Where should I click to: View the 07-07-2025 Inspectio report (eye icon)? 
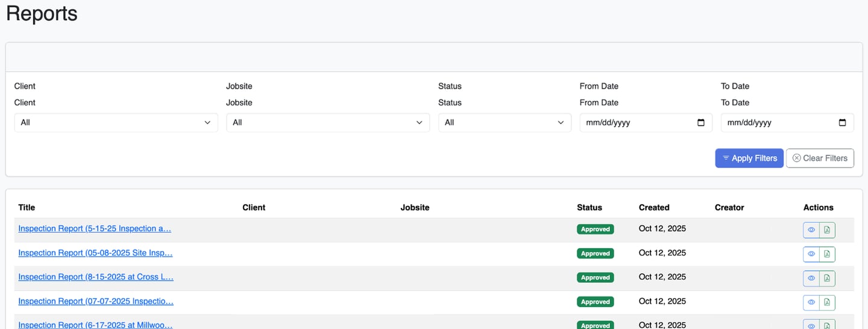[811, 302]
